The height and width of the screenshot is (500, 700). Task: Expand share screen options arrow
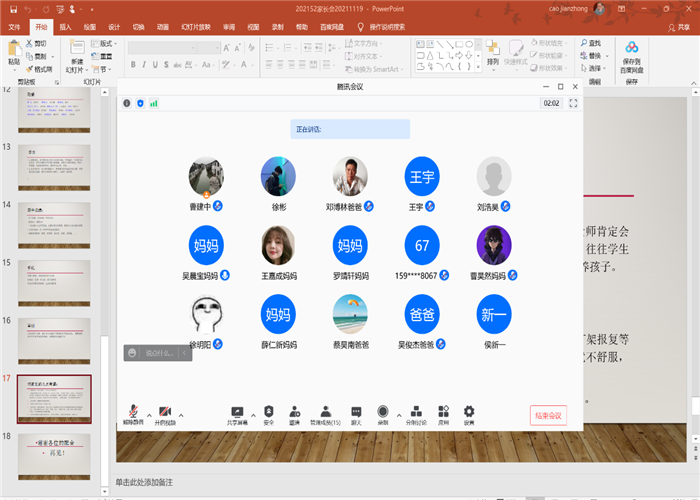253,415
